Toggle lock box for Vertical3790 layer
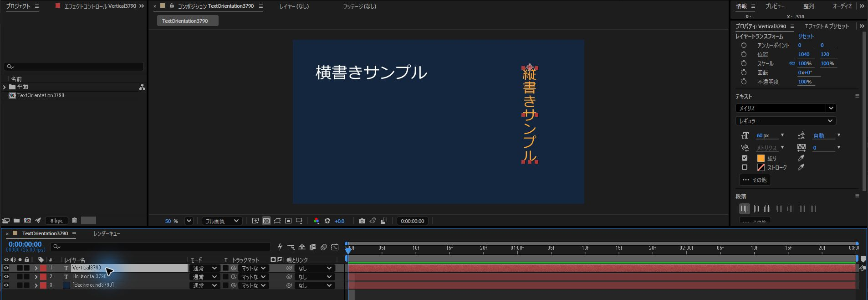Viewport: 868px width, 300px height. pos(27,268)
